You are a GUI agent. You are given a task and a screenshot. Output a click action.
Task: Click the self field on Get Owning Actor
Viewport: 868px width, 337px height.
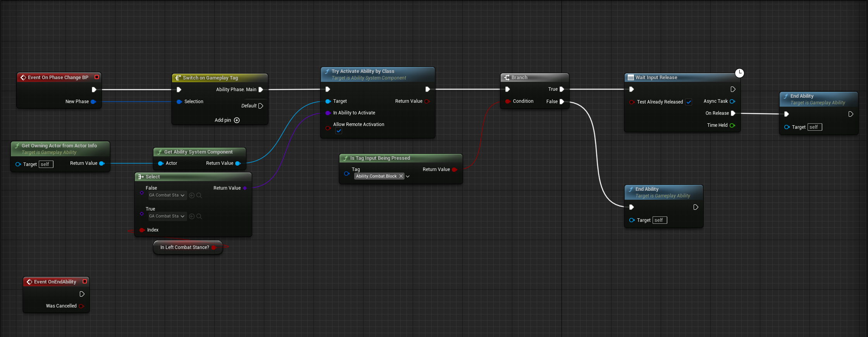click(46, 164)
